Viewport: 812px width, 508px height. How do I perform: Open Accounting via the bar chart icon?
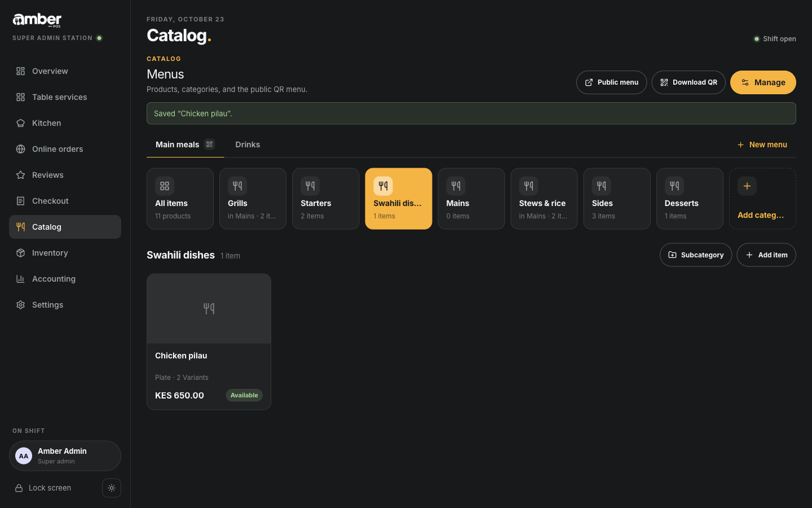click(21, 279)
